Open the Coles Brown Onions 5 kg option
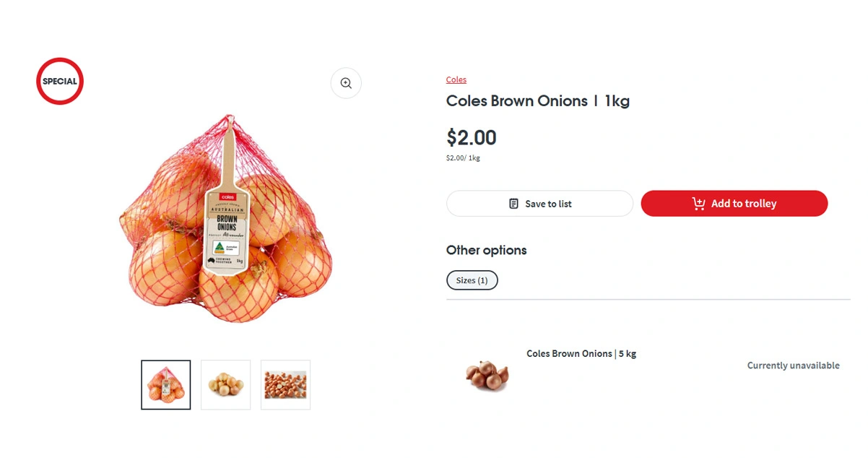The width and height of the screenshot is (868, 458). tap(581, 354)
